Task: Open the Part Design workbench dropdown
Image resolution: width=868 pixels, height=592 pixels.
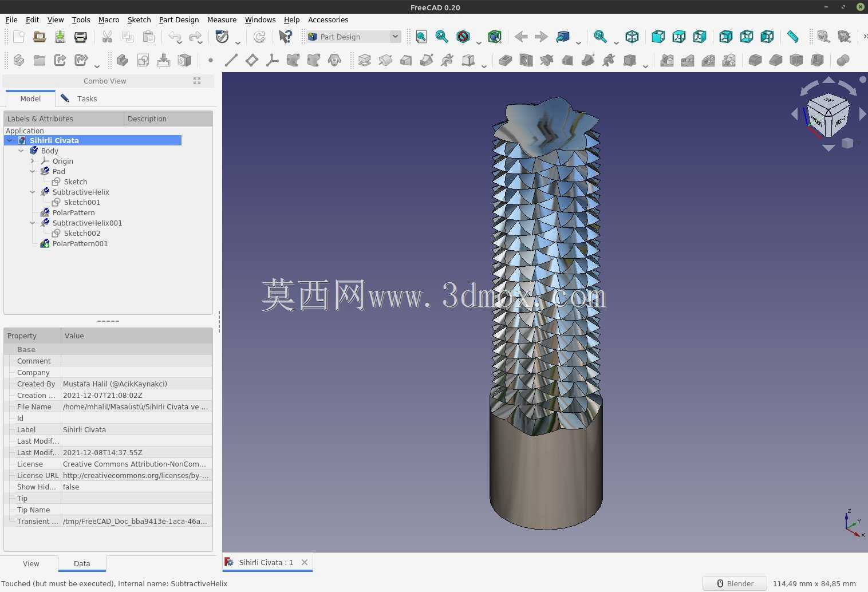Action: (x=353, y=37)
